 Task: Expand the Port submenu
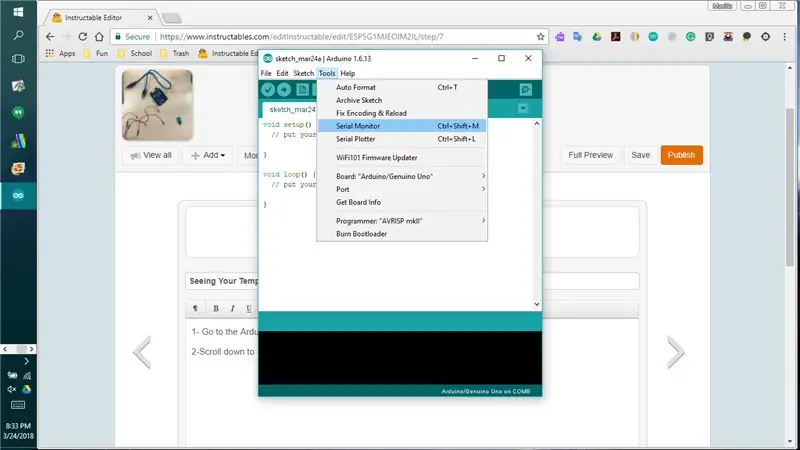402,189
